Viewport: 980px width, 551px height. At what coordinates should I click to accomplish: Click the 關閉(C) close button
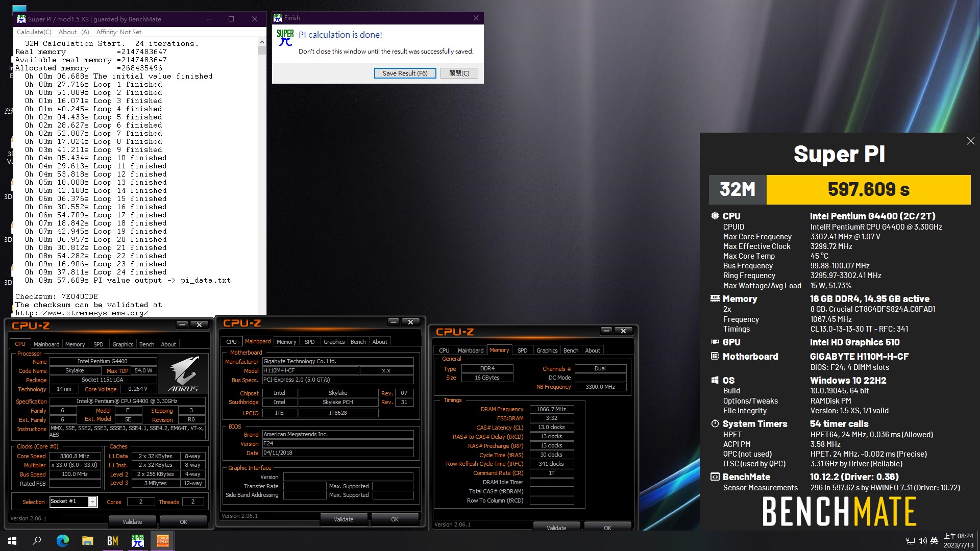pos(459,73)
